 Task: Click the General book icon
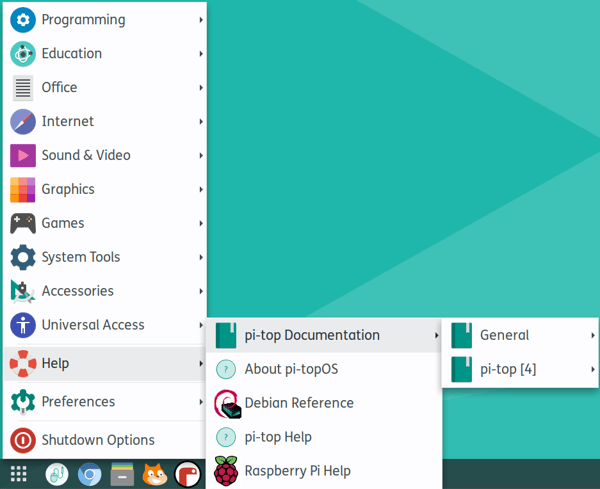pyautogui.click(x=461, y=335)
